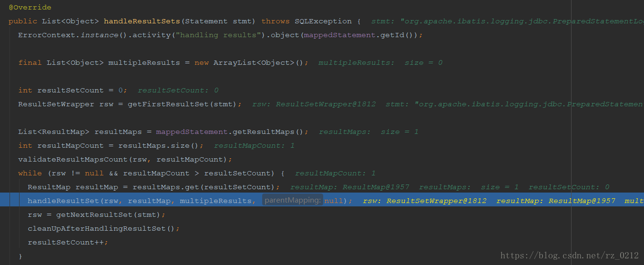644x265 pixels.
Task: Click the resultSetCount++ statement
Action: click(68, 242)
